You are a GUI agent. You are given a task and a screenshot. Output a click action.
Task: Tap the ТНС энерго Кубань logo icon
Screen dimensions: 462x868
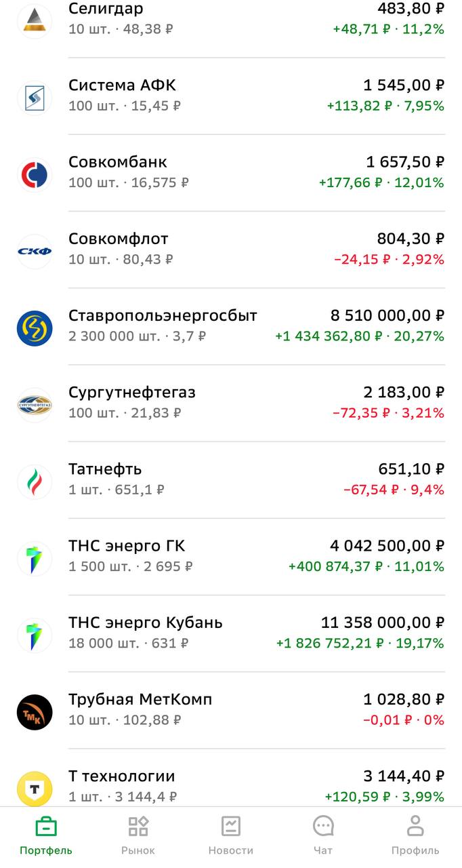[x=34, y=635]
